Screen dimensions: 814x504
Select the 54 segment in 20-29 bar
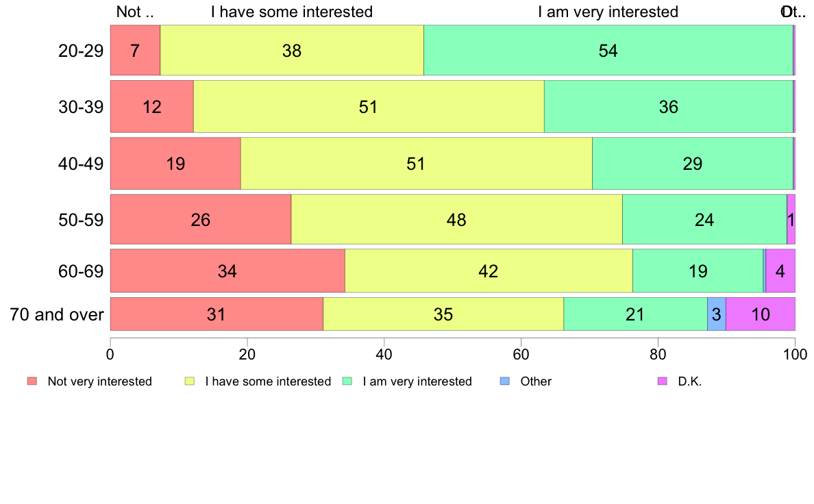[608, 51]
